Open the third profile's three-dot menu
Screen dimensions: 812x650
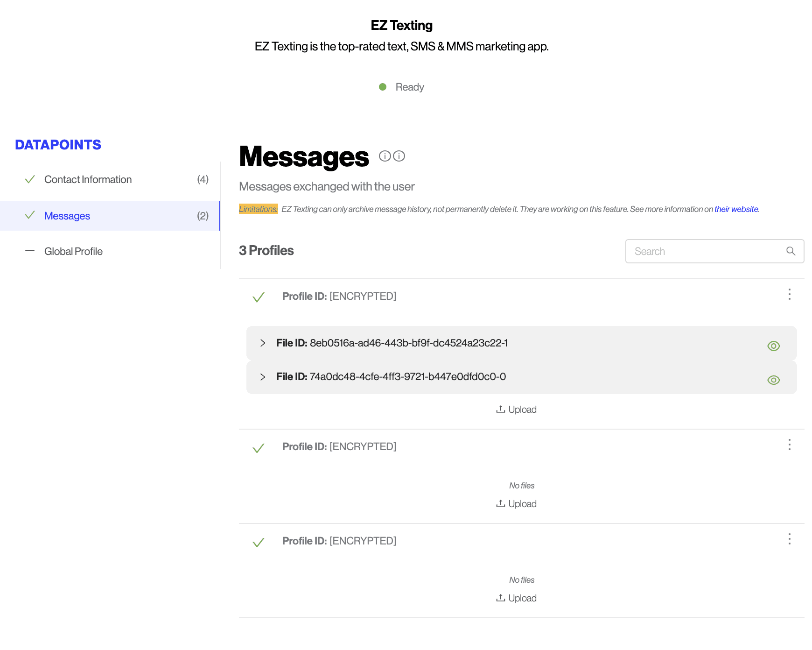[x=789, y=539]
